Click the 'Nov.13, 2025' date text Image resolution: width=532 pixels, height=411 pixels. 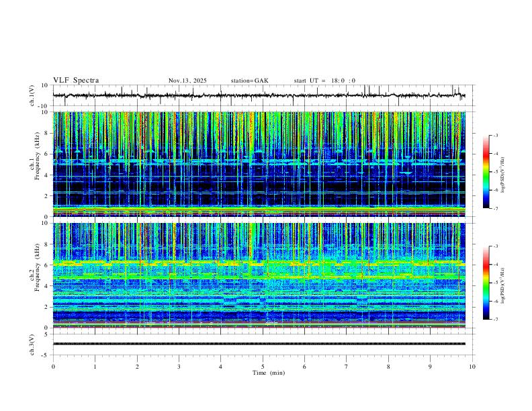[187, 81]
